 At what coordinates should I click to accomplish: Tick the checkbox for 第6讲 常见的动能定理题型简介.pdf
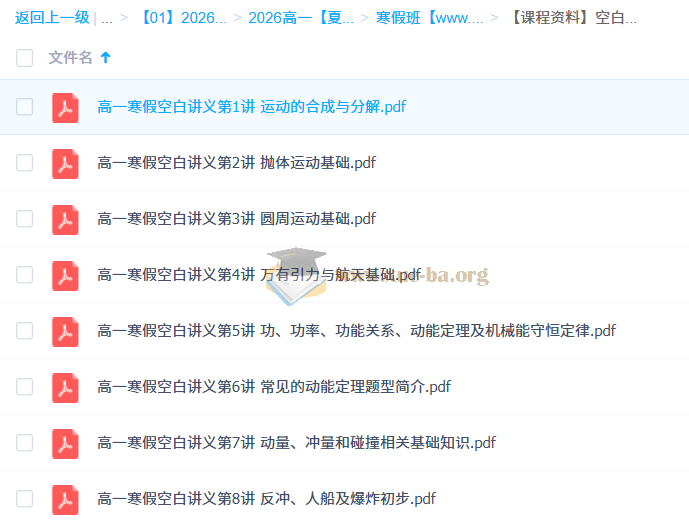[x=25, y=387]
